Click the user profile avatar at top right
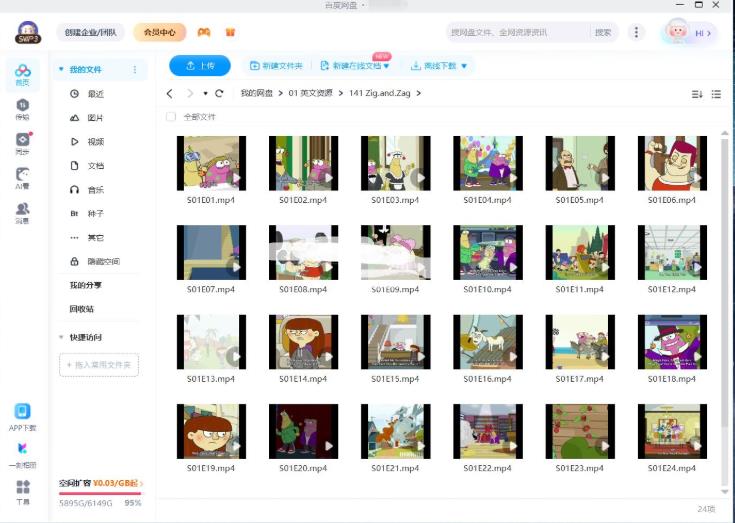This screenshot has height=523, width=735. tap(676, 32)
